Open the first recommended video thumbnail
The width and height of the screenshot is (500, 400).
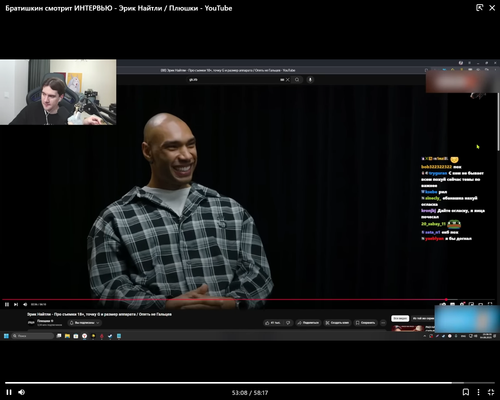click(408, 328)
